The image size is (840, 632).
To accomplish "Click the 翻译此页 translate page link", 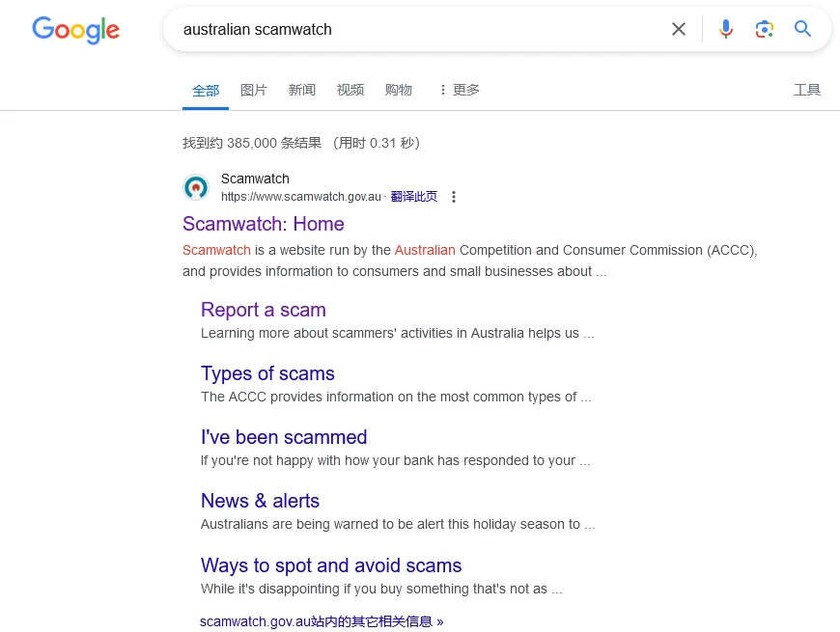I will pyautogui.click(x=414, y=197).
